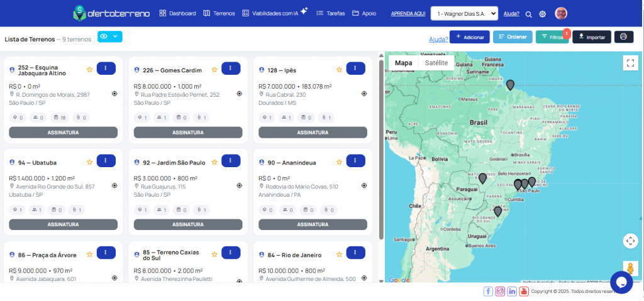
Task: Locate Gomes Cardim on map target icon
Action: 240,94
